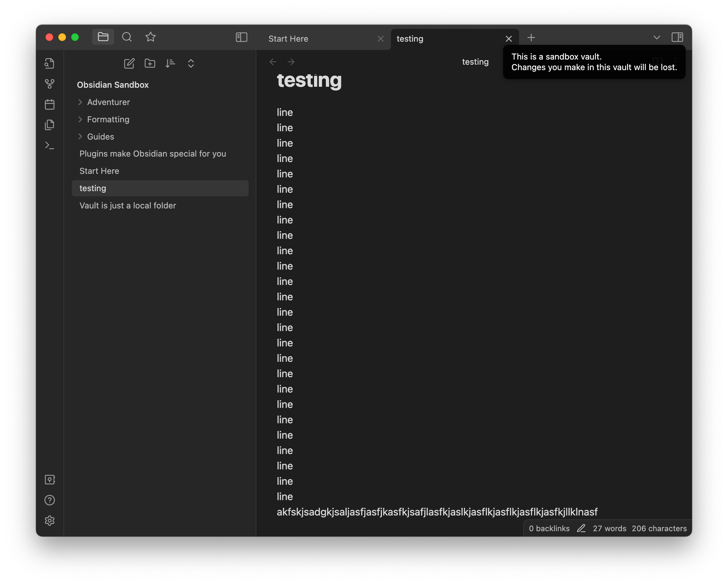Screen dimensions: 728x584
Task: Toggle the left sidebar
Action: 241,37
